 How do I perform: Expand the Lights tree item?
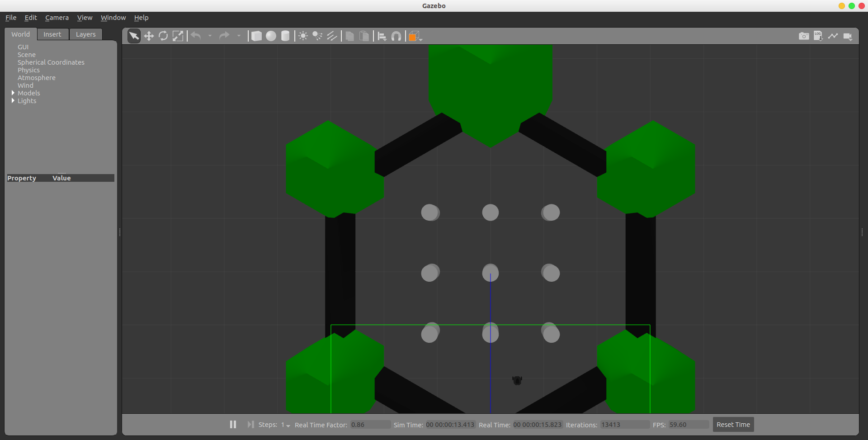tap(14, 101)
